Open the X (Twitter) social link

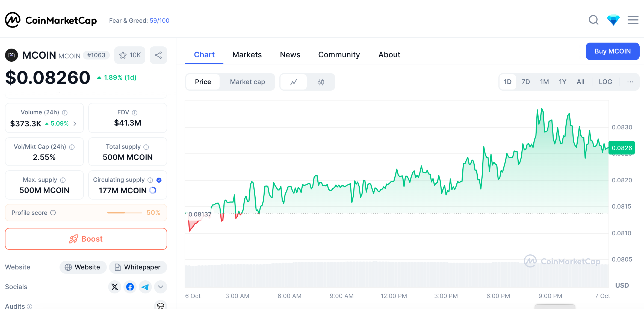[x=115, y=287]
